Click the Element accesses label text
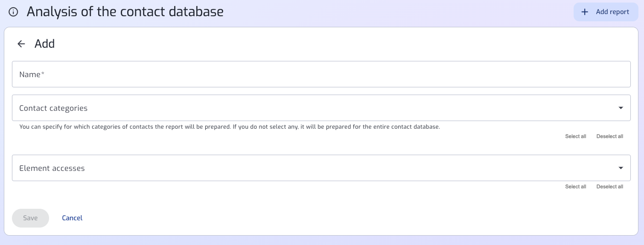Screen dimensions: 644x245 coord(52,168)
